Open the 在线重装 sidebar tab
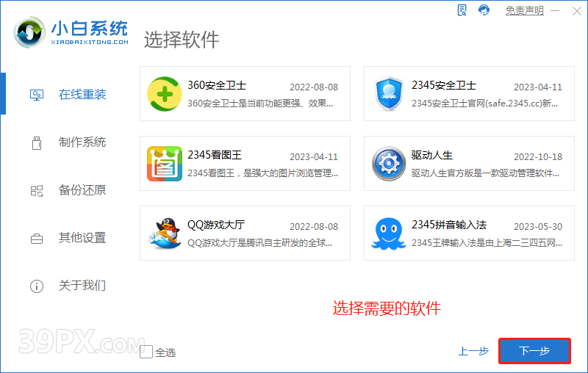The image size is (588, 373). [82, 95]
